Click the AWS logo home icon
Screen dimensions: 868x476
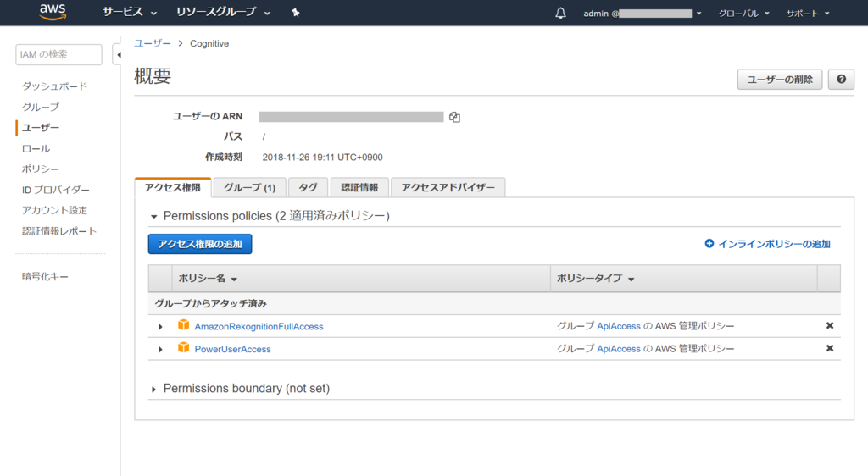(53, 12)
